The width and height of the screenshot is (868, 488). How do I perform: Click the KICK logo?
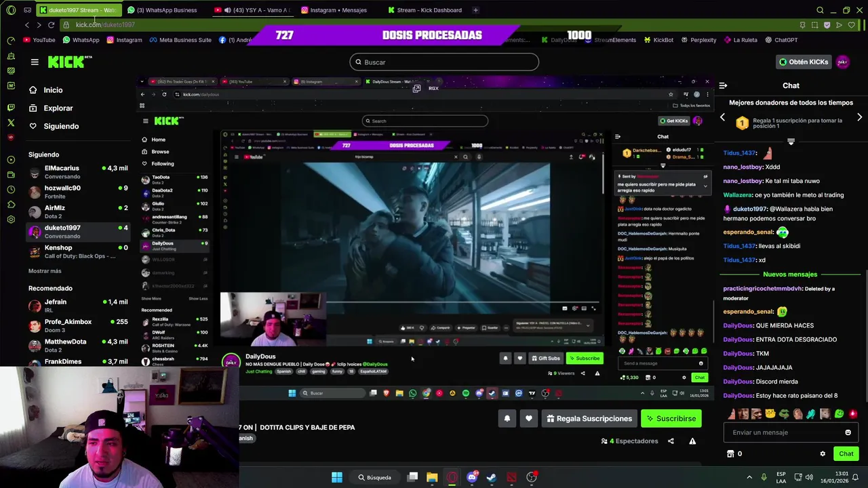click(70, 62)
